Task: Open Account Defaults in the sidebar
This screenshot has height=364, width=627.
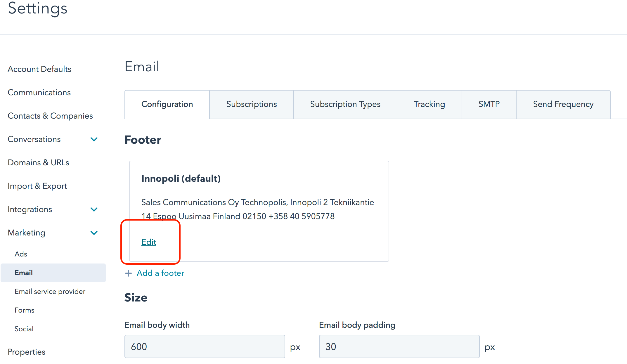Action: pyautogui.click(x=39, y=69)
